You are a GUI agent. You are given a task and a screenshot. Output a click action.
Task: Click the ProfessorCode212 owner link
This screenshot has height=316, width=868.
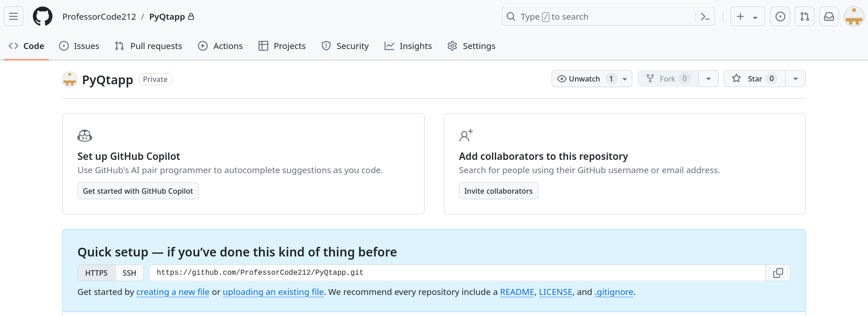pyautogui.click(x=99, y=16)
